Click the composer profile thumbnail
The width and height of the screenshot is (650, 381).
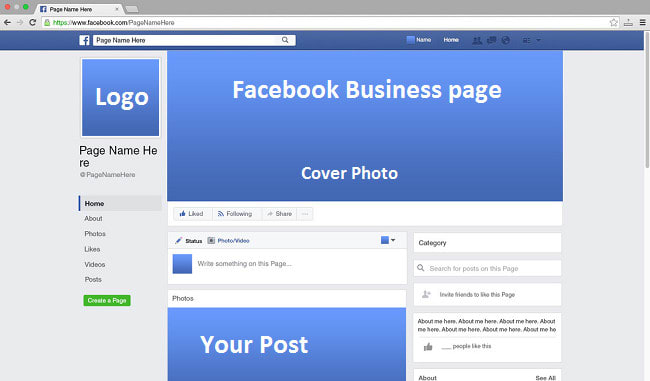pos(182,264)
